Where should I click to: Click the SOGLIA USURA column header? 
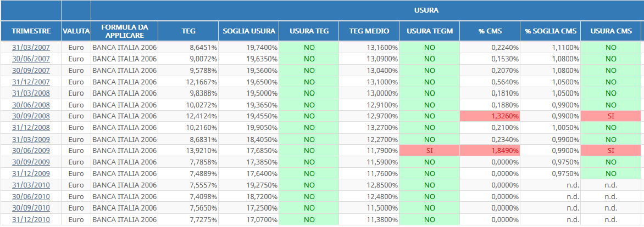(x=249, y=31)
